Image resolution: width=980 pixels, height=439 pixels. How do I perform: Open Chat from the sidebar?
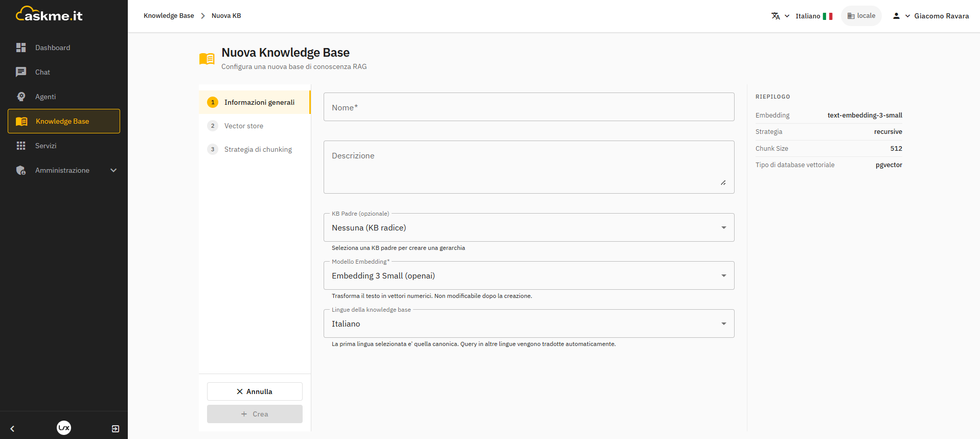[64, 72]
